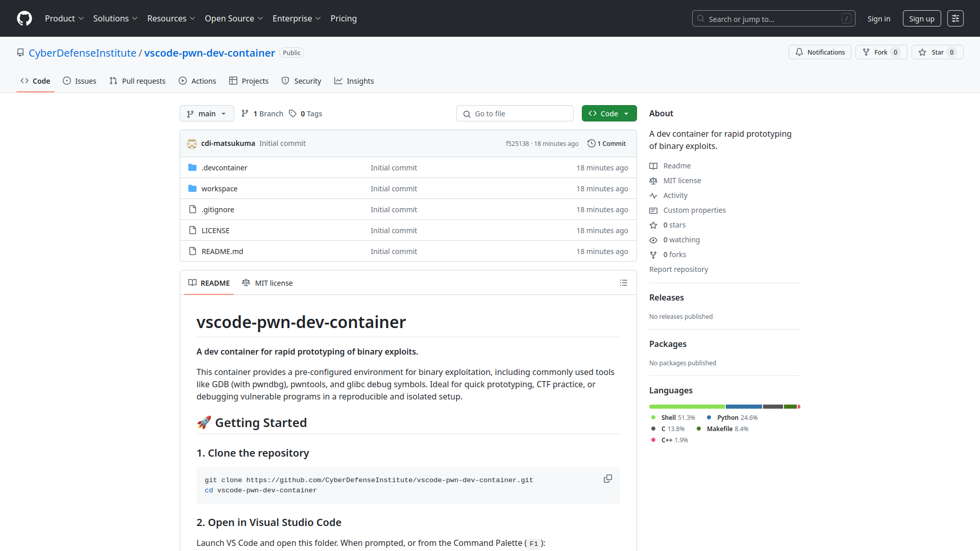This screenshot has width=980, height=551.
Task: Open the .devcontainer folder
Action: pos(224,168)
